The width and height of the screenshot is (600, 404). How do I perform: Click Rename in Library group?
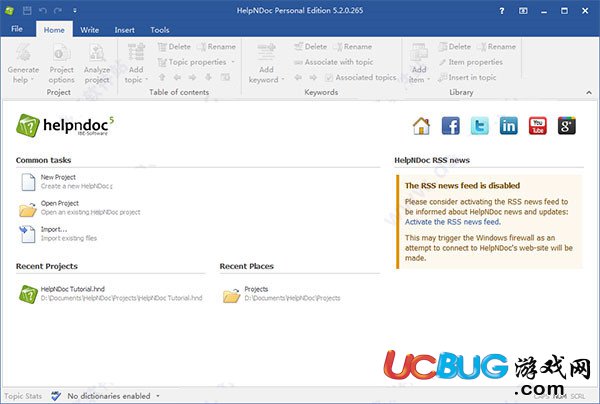coord(497,47)
